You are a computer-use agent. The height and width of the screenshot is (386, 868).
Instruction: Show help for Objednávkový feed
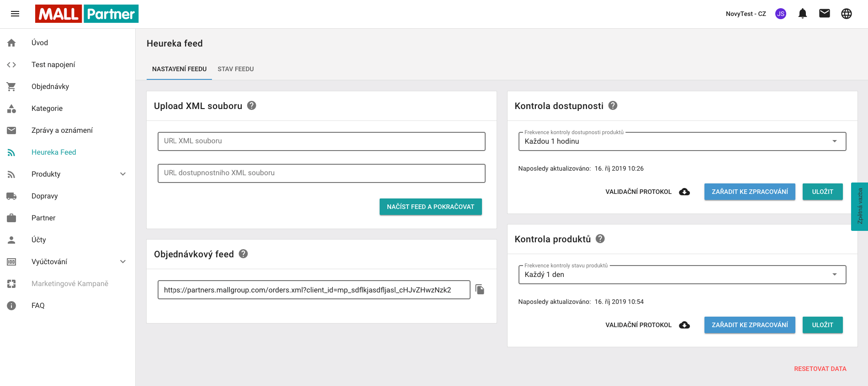pos(243,254)
